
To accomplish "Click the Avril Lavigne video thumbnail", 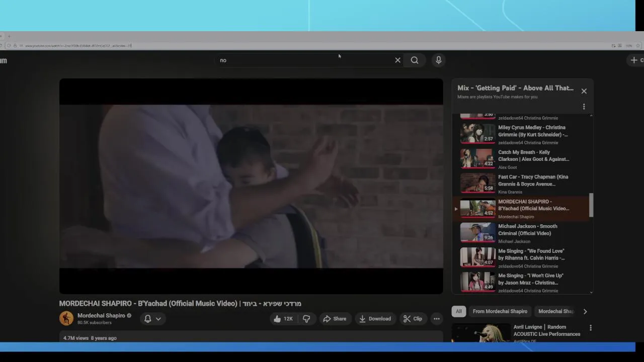I will [x=480, y=333].
